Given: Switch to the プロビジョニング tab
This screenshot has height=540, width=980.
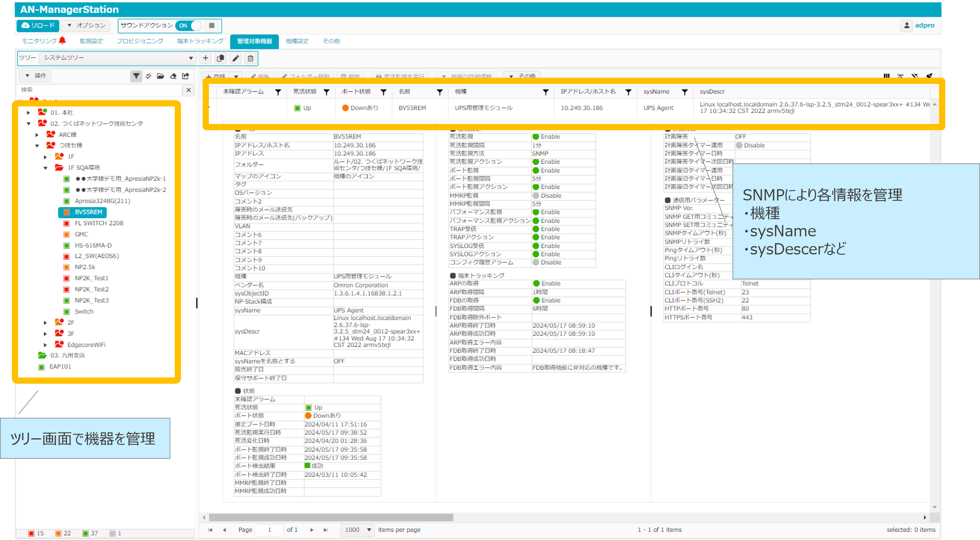Looking at the screenshot, I should pyautogui.click(x=140, y=41).
